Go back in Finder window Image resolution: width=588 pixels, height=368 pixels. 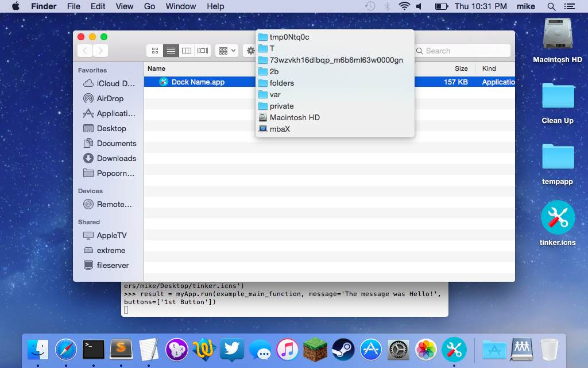(x=85, y=51)
